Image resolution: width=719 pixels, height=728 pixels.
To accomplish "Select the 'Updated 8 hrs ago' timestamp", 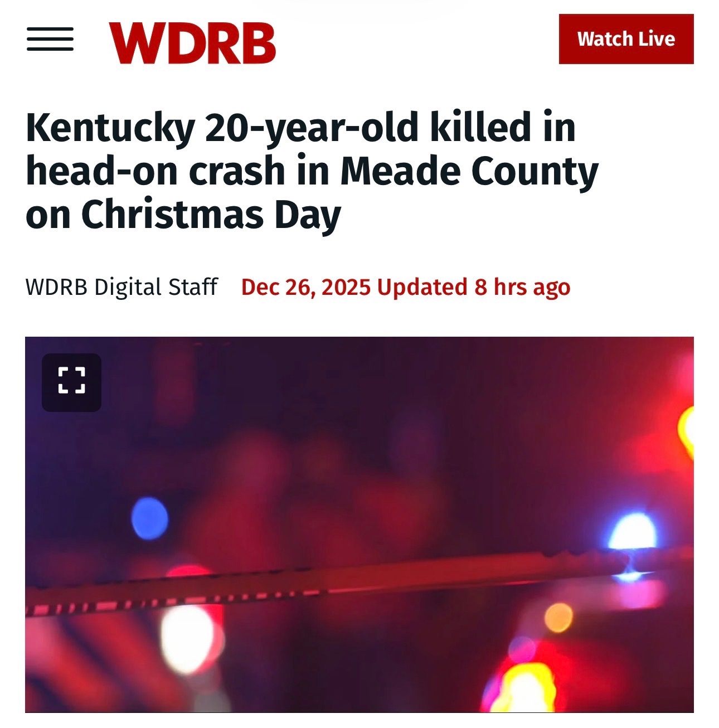I will tap(474, 287).
